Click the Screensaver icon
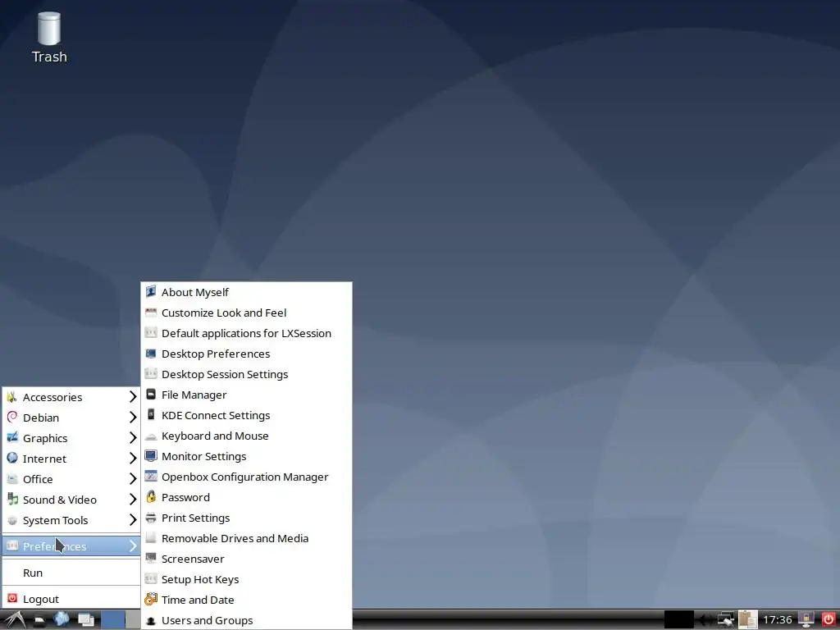 (151, 558)
